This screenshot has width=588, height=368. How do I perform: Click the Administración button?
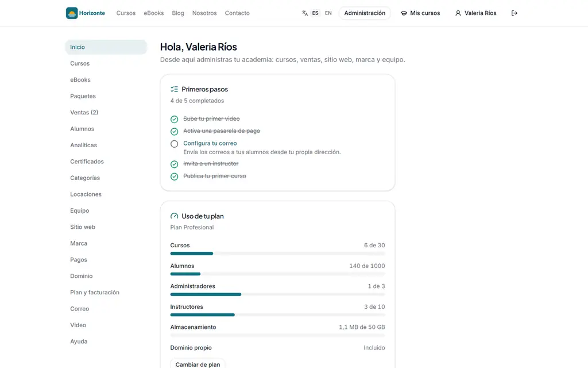(x=365, y=13)
